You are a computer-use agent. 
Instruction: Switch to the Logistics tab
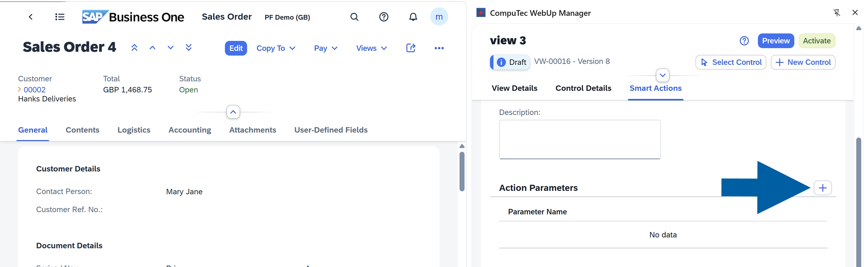pyautogui.click(x=134, y=130)
